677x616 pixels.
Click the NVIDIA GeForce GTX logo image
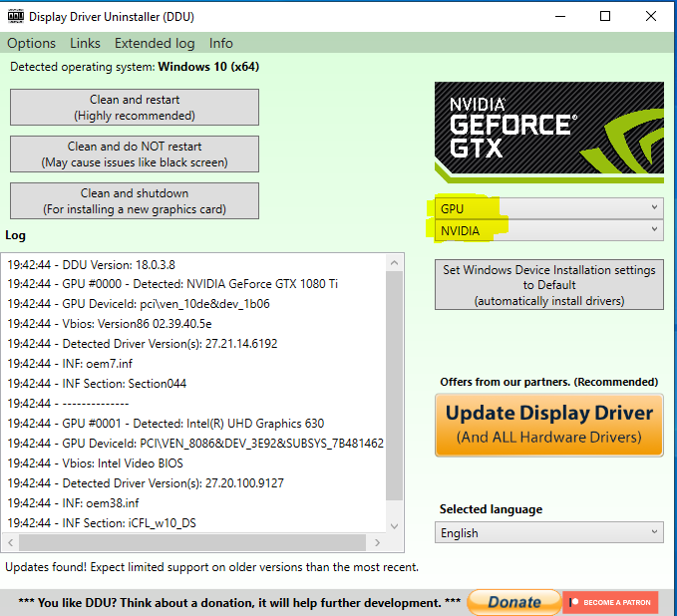[548, 132]
